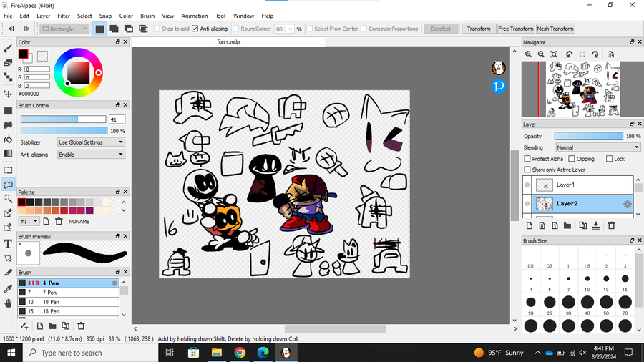Image resolution: width=644 pixels, height=362 pixels.
Task: Click the Redo arrow in toolbar
Action: [26, 29]
